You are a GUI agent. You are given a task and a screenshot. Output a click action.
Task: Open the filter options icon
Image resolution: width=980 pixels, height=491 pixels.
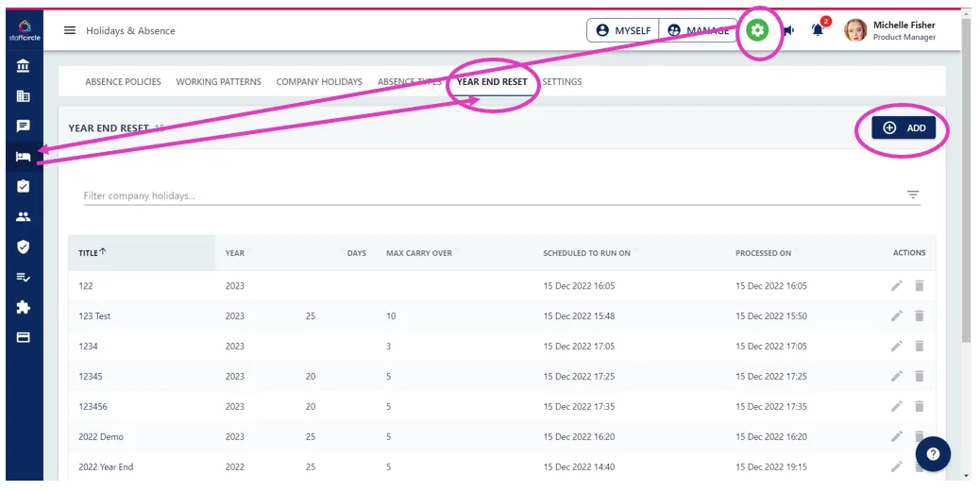(913, 195)
